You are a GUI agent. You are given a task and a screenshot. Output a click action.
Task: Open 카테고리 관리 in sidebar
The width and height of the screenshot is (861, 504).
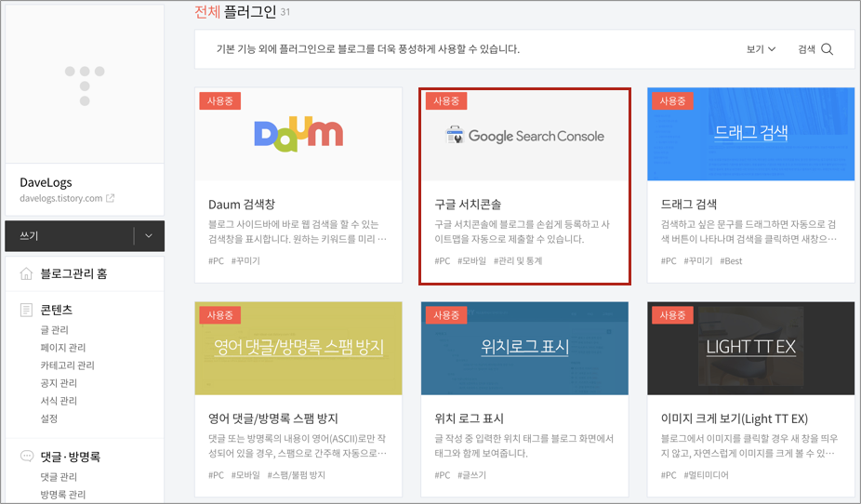[68, 365]
